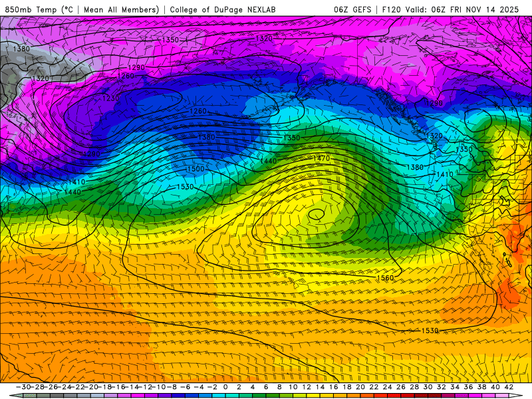This screenshot has width=532, height=399.
Task: Click the negative 6 color scale label
Action: pyautogui.click(x=186, y=387)
